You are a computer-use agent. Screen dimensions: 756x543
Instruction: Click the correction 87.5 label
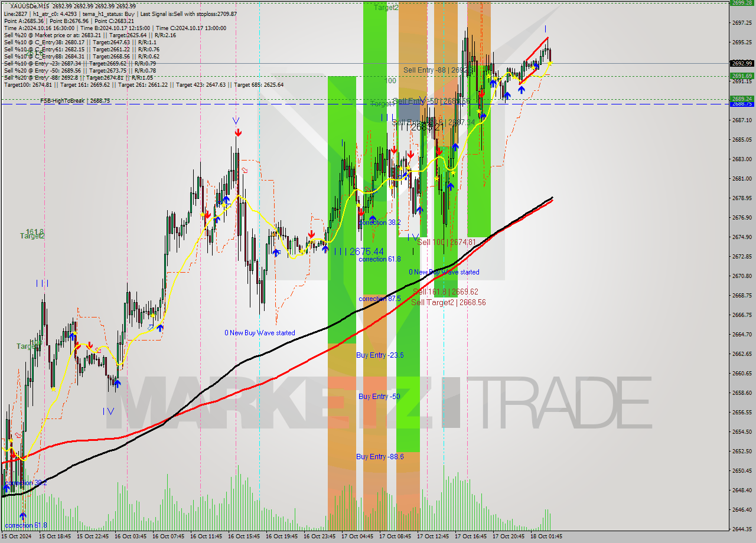click(380, 299)
